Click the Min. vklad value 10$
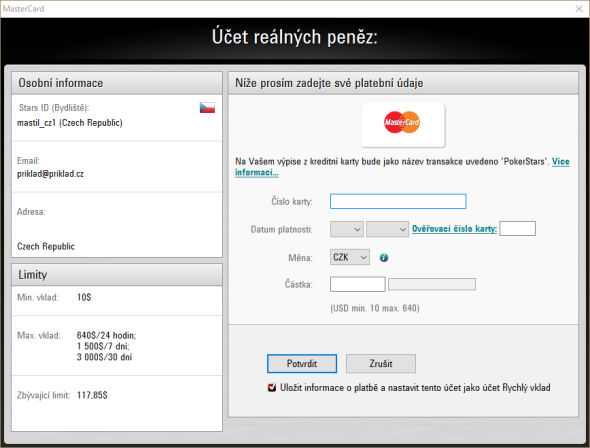This screenshot has width=590, height=448. click(84, 297)
